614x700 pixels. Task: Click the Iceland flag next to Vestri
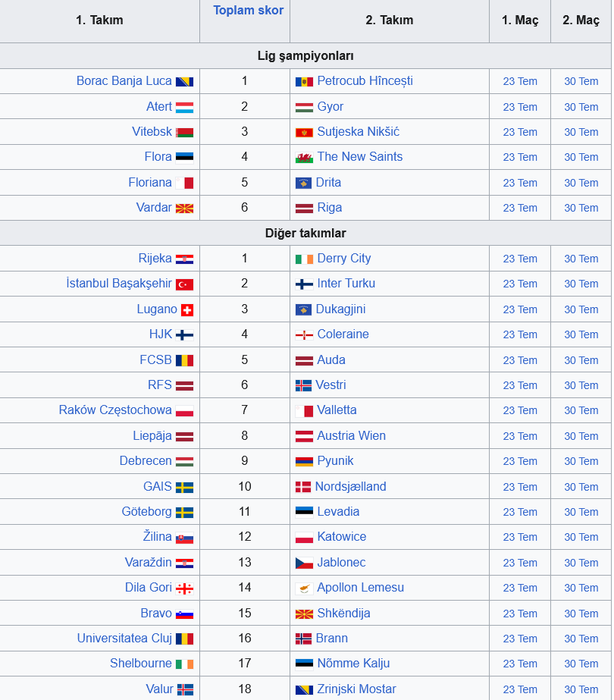pyautogui.click(x=303, y=386)
